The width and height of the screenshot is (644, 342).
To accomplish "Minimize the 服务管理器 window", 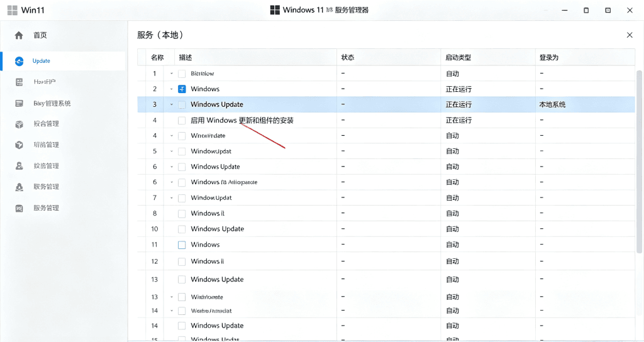I will pos(565,10).
